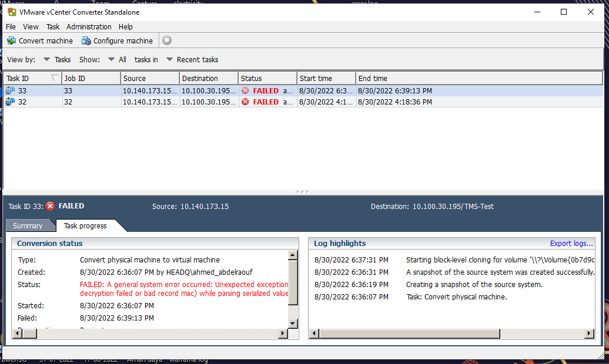
Task: Click Log highlights horizontal scroll left arrow
Action: (314, 333)
